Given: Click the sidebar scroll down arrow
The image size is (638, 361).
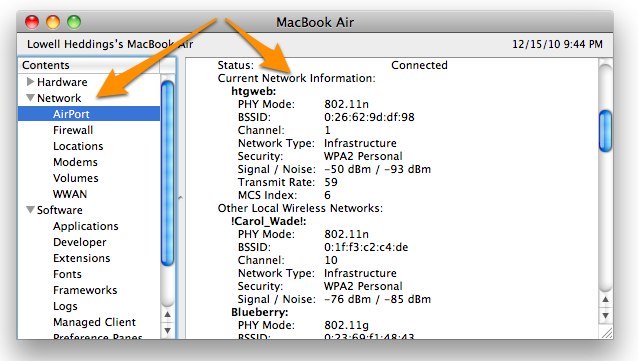Looking at the screenshot, I should pos(167,330).
